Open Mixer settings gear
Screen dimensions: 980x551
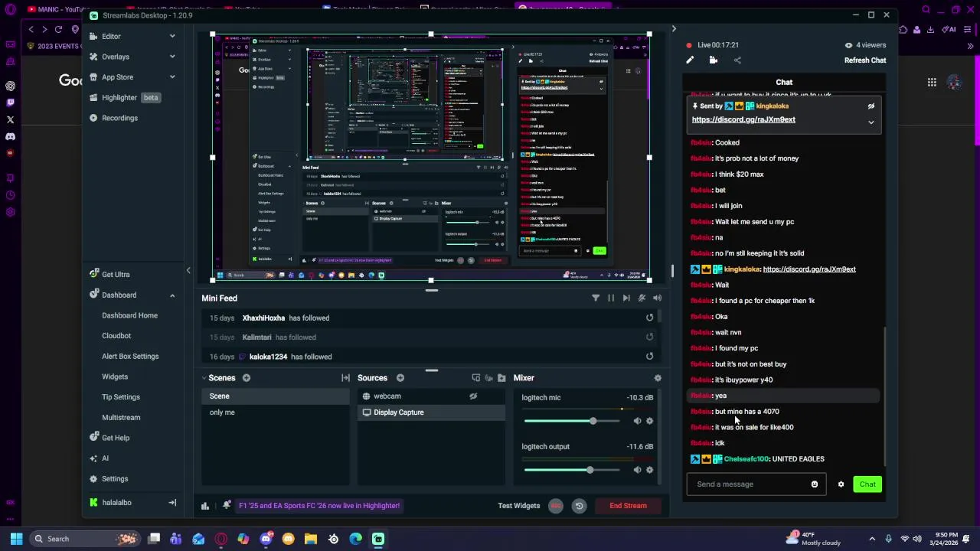[657, 378]
